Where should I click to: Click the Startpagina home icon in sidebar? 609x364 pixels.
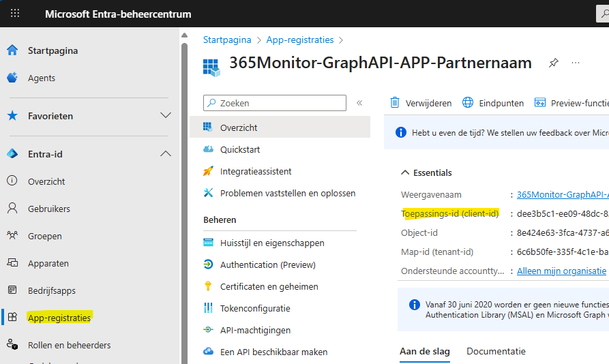(12, 50)
